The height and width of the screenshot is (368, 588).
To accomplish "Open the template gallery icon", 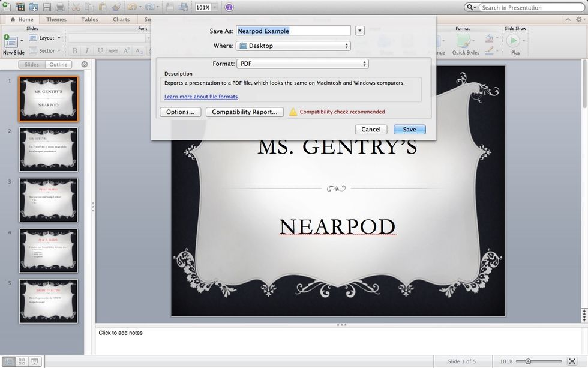I will (19, 7).
